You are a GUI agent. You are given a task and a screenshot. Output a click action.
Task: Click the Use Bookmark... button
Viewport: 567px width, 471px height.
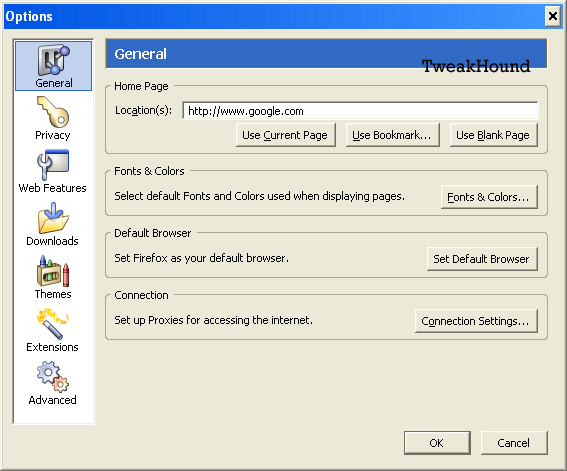pyautogui.click(x=392, y=135)
